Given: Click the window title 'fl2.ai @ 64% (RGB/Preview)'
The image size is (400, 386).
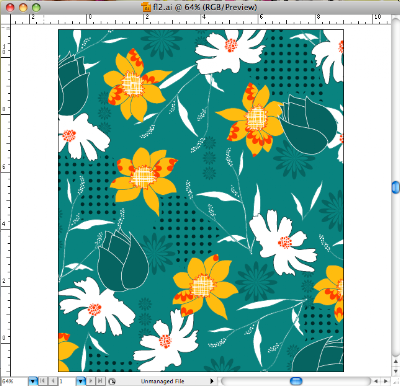Looking at the screenshot, I should point(205,7).
